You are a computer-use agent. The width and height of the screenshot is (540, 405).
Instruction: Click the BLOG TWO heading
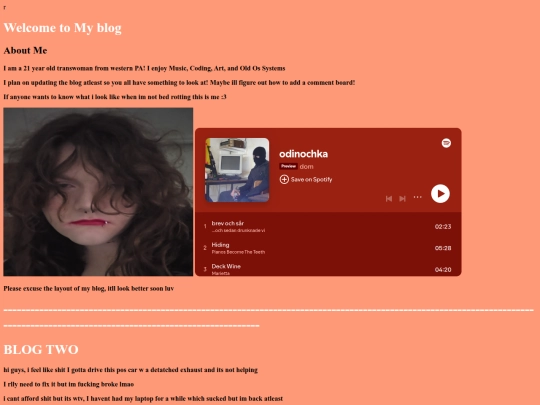[x=41, y=350]
